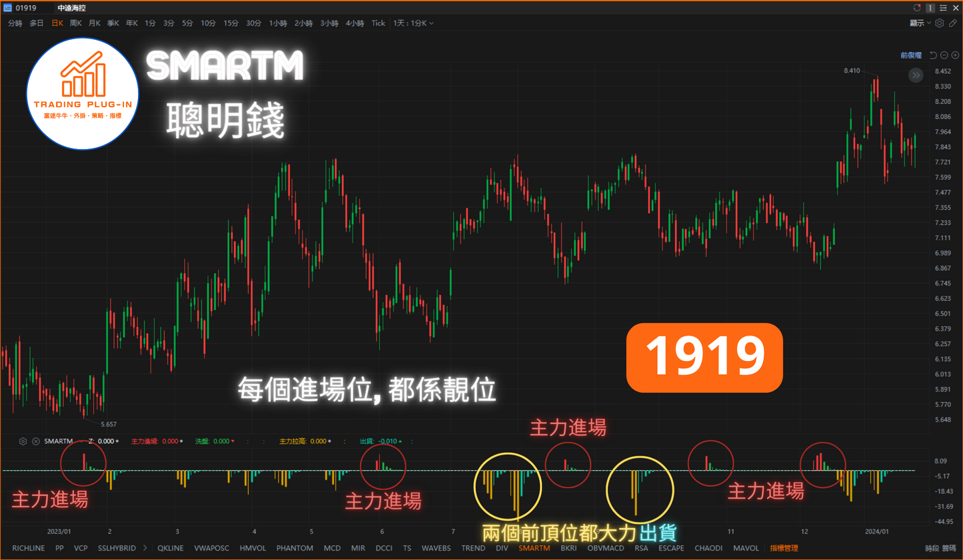Open SMARTM indicator settings gear
The width and height of the screenshot is (963, 560).
(23, 441)
